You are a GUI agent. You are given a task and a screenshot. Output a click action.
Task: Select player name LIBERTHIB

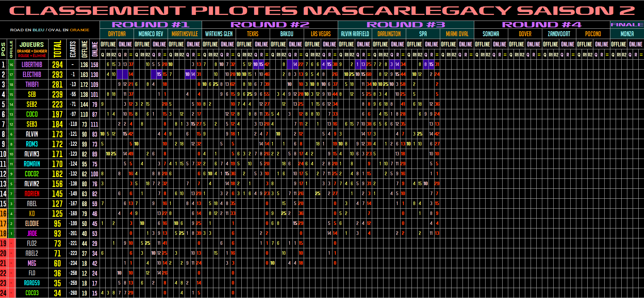[32, 65]
